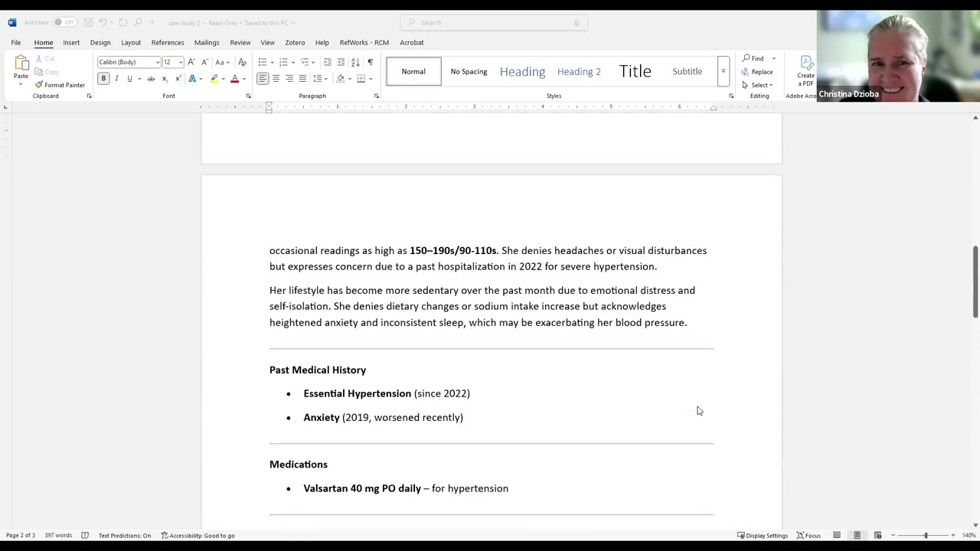Apply the Subtitle style
Image resolution: width=980 pixels, height=551 pixels.
tap(687, 71)
